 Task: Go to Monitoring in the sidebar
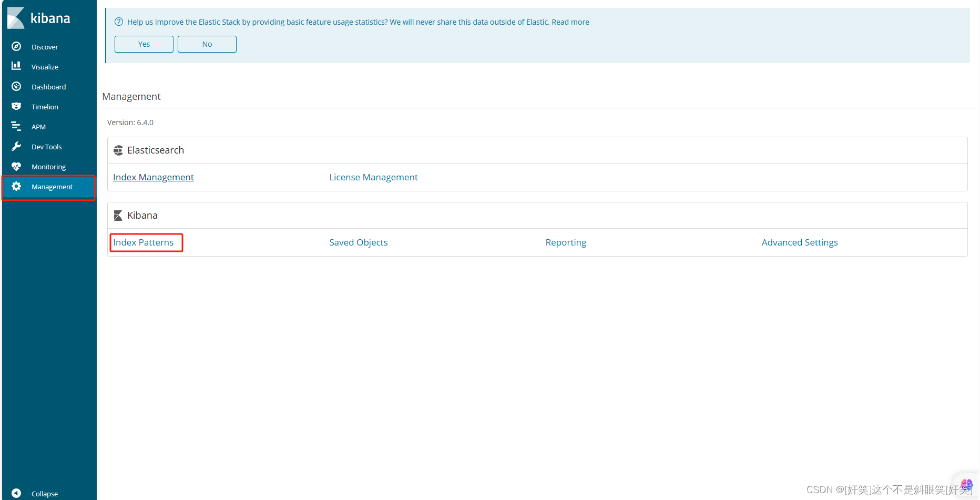48,167
